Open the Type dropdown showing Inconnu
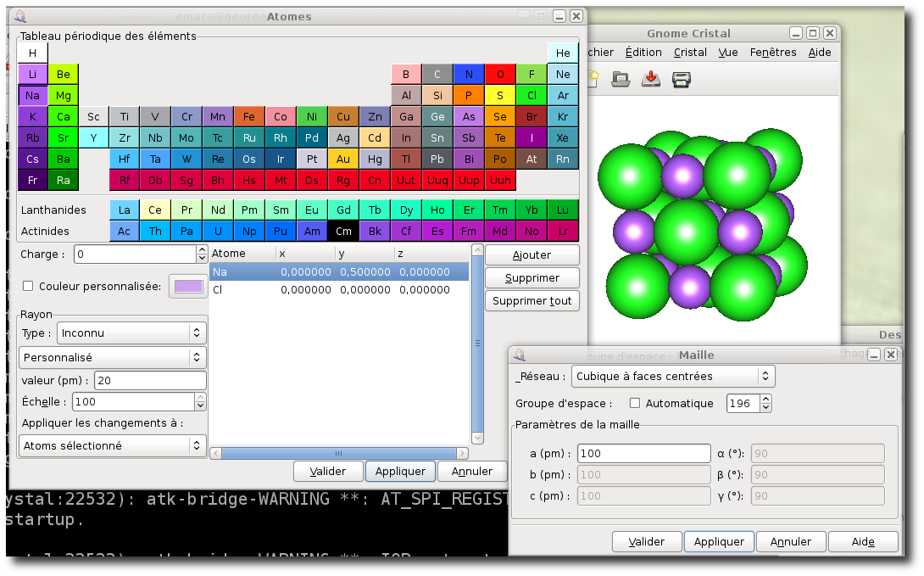924x576 pixels. pos(131,333)
